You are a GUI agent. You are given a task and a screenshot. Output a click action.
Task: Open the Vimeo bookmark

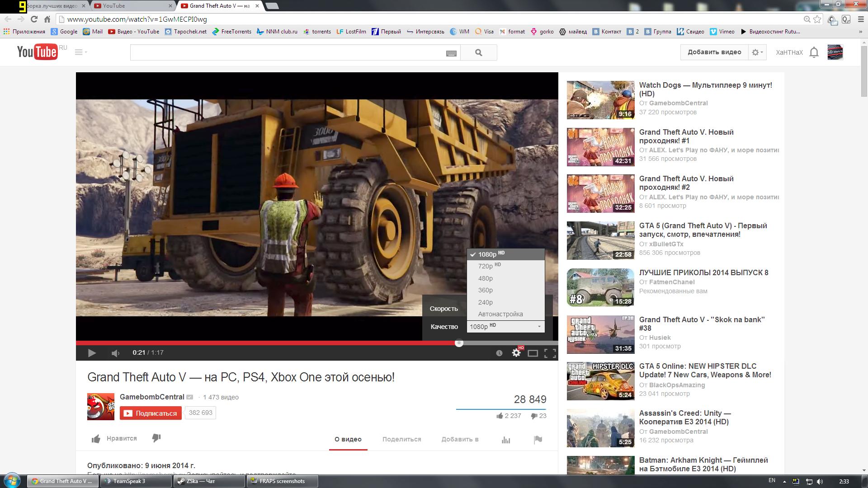(x=722, y=32)
